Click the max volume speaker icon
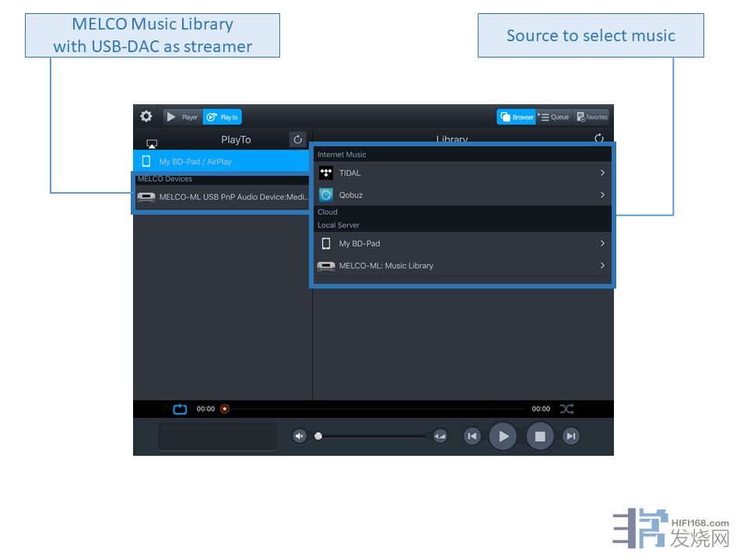Screen dimensions: 747x560 click(440, 436)
